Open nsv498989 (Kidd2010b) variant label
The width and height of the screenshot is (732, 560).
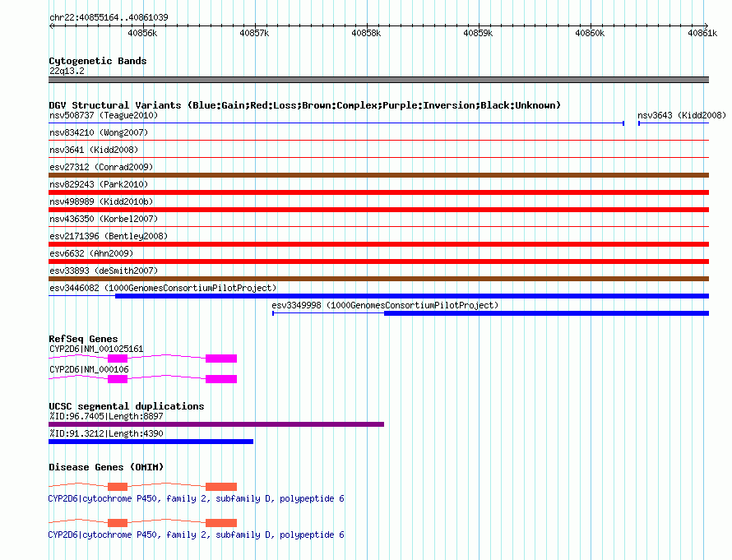(x=101, y=201)
